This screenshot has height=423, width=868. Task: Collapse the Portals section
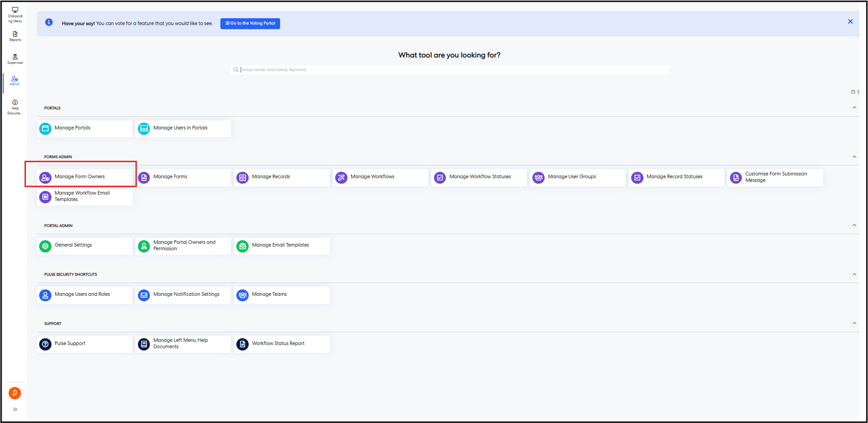854,108
